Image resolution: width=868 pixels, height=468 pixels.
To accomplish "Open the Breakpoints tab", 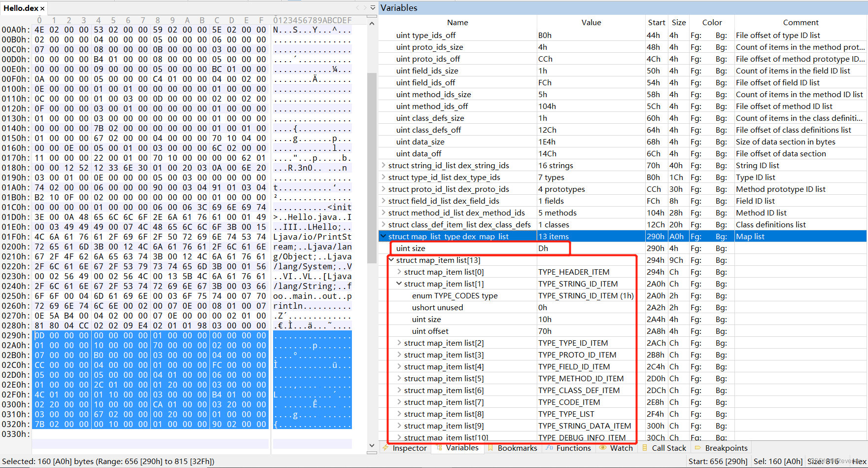I will 721,448.
